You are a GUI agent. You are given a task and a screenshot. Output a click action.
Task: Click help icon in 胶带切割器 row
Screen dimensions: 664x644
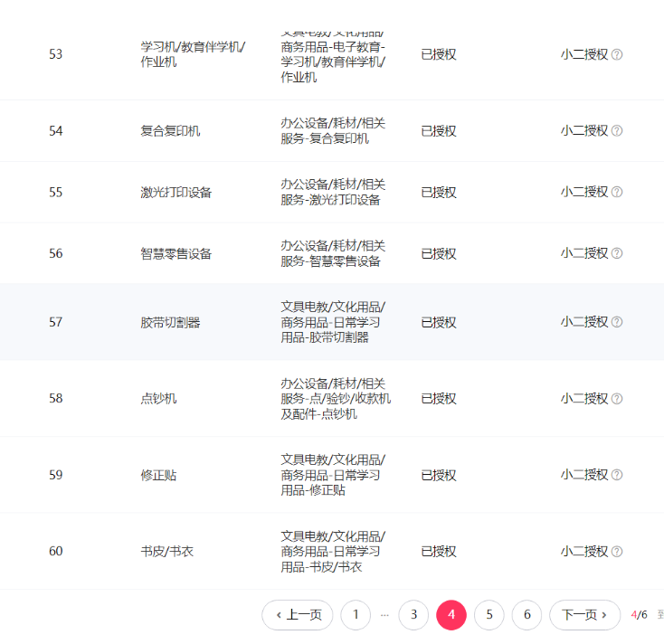617,322
